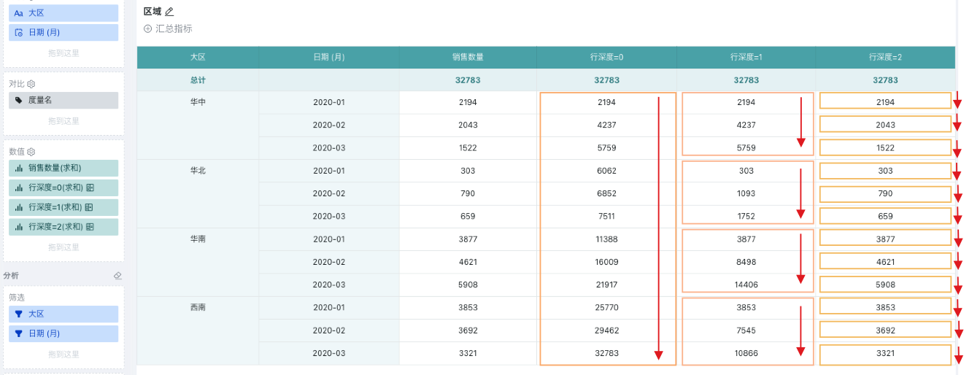The width and height of the screenshot is (980, 375).
Task: Select the 华南 region row cell
Action: 197,239
